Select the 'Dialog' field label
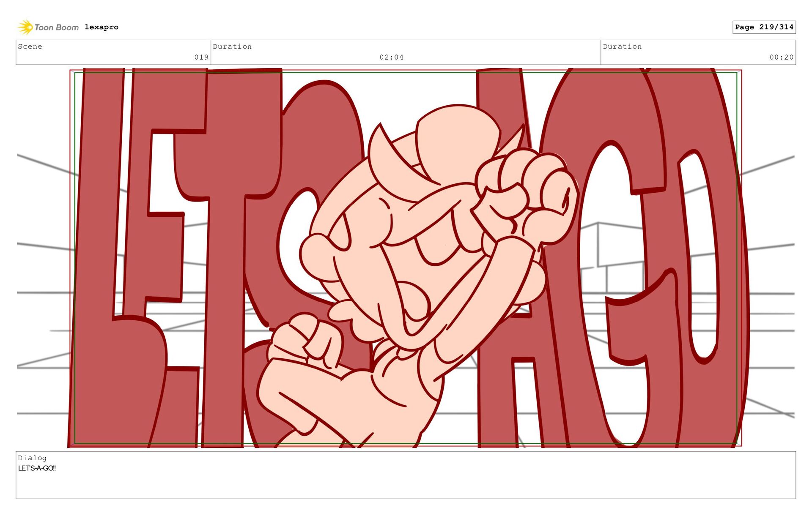 [32, 458]
